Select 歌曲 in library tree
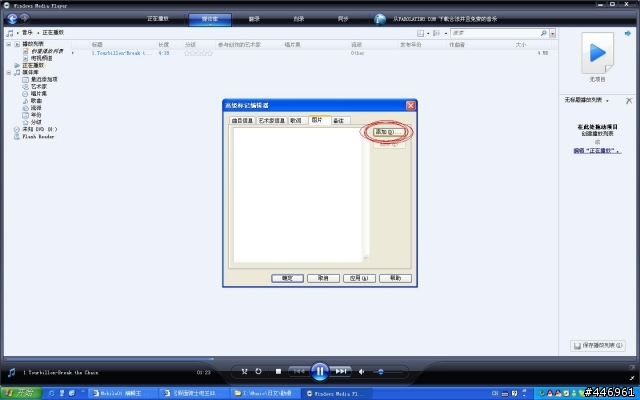This screenshot has width=640, height=400. click(x=36, y=101)
